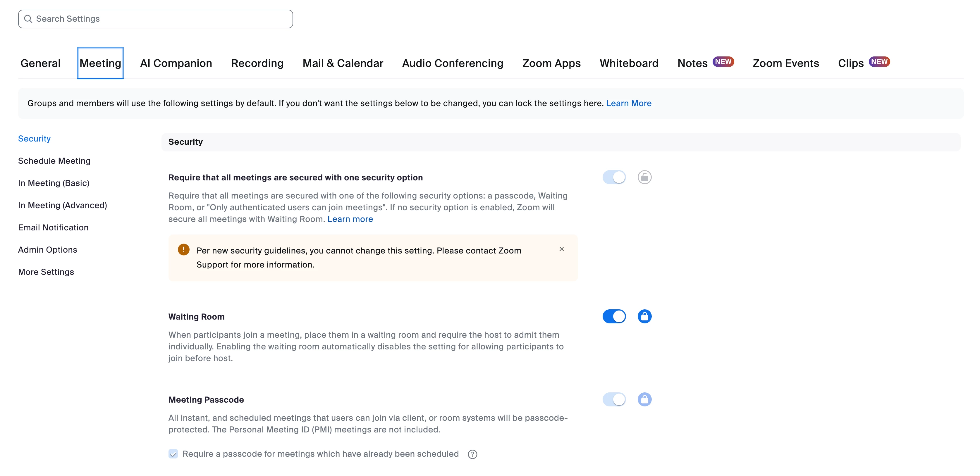This screenshot has height=476, width=980.
Task: Click the magnifier icon in search box
Action: point(28,19)
